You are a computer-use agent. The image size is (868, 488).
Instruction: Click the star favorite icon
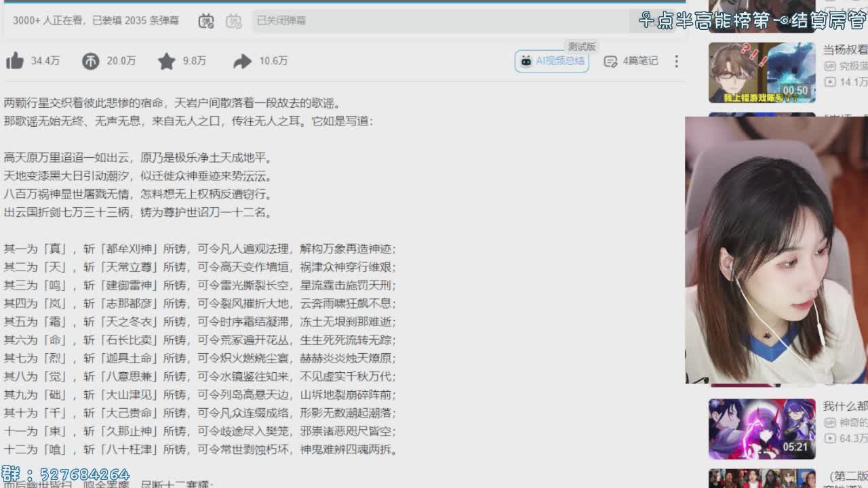pyautogui.click(x=166, y=61)
